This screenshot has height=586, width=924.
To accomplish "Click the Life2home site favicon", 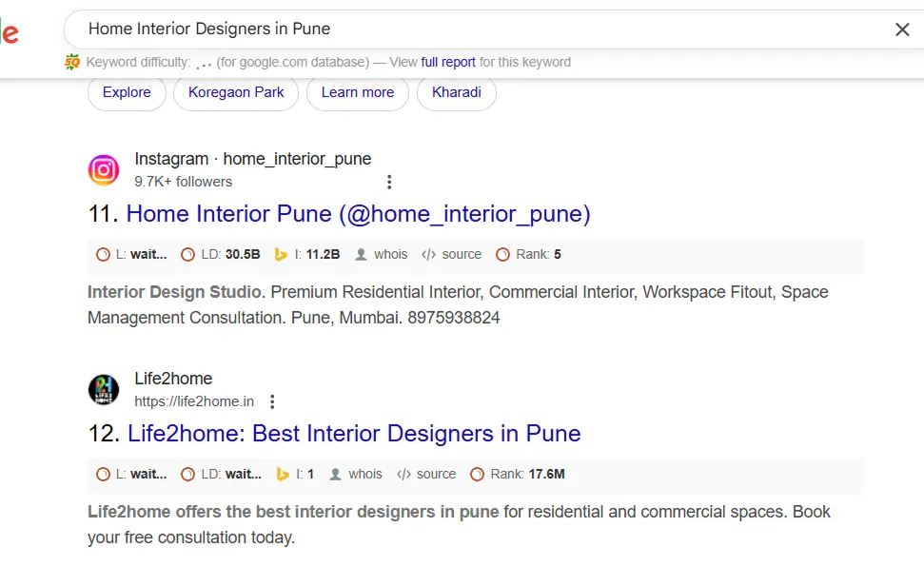I will pyautogui.click(x=104, y=390).
